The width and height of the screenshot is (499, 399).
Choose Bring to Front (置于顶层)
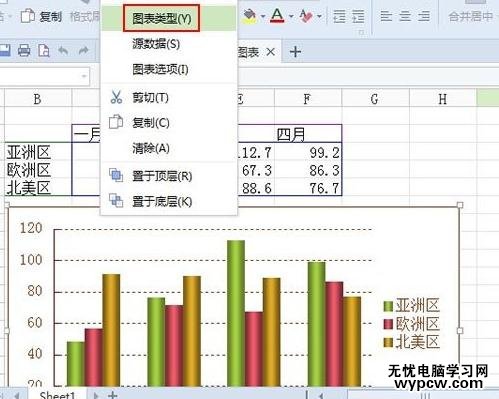[x=169, y=176]
